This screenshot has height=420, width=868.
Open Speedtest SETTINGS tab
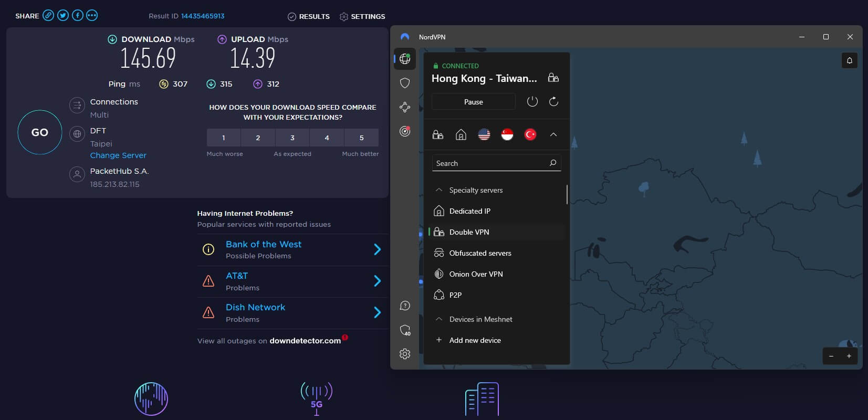click(362, 17)
